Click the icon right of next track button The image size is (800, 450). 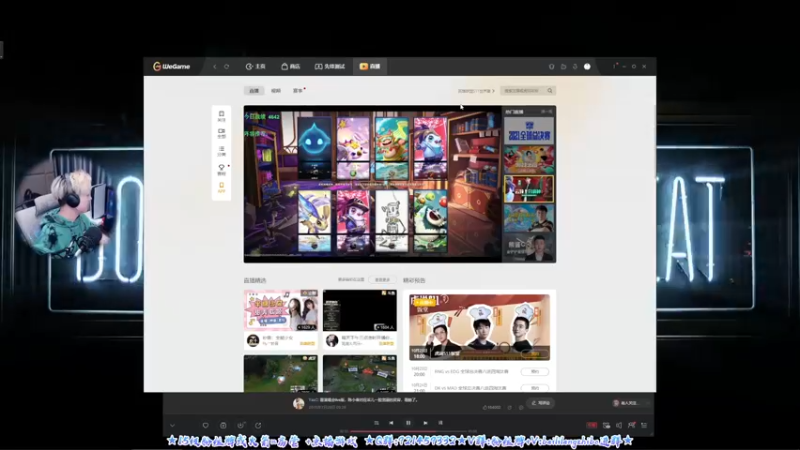click(x=440, y=423)
